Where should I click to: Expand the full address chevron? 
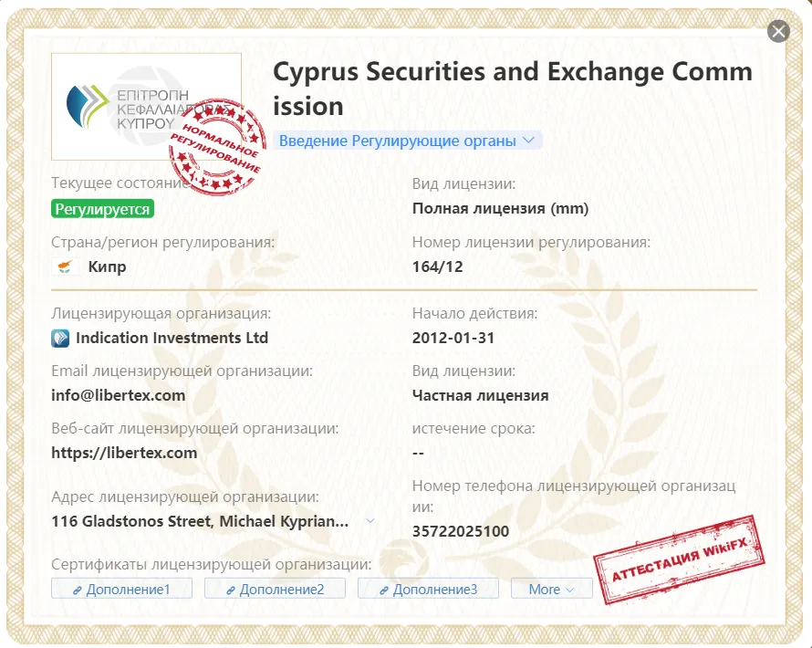pyautogui.click(x=370, y=520)
